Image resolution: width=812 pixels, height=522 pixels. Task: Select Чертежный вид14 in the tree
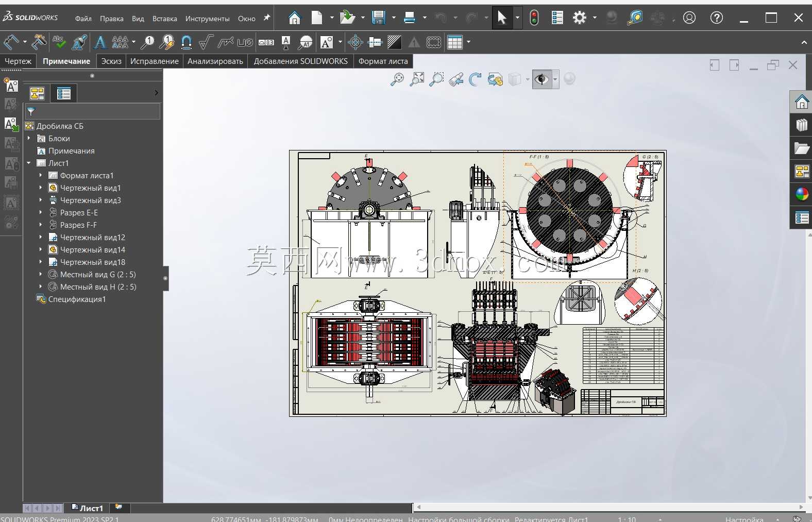[92, 249]
